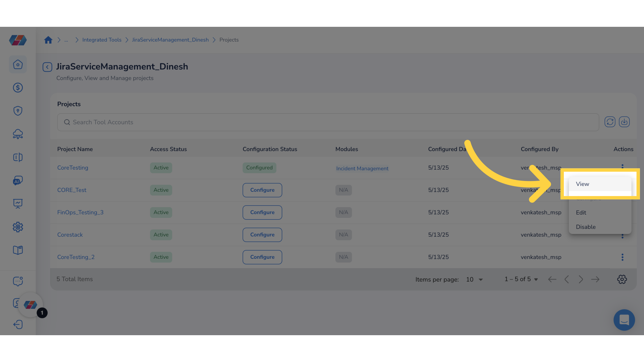The image size is (644, 362).
Task: Click Configuration Status column header
Action: click(x=270, y=149)
